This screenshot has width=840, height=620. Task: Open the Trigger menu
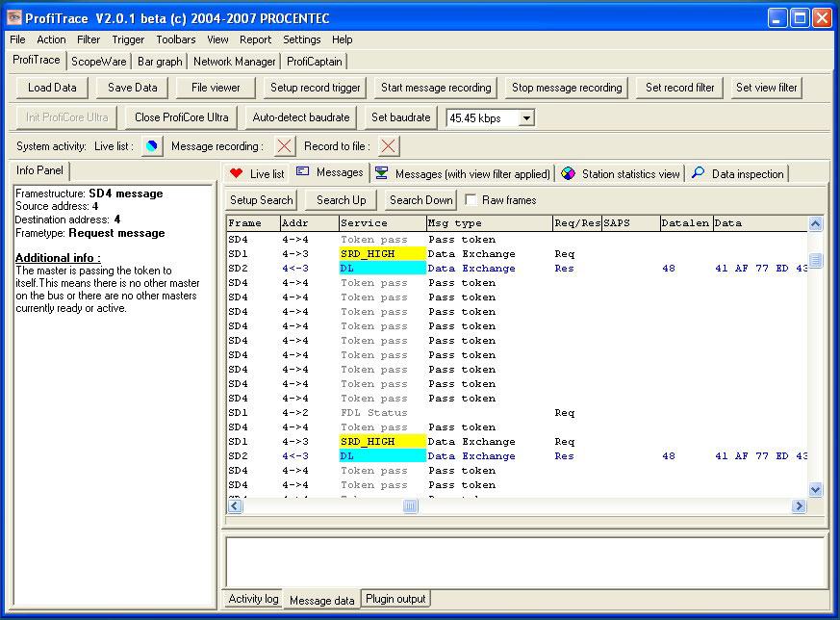pos(128,39)
